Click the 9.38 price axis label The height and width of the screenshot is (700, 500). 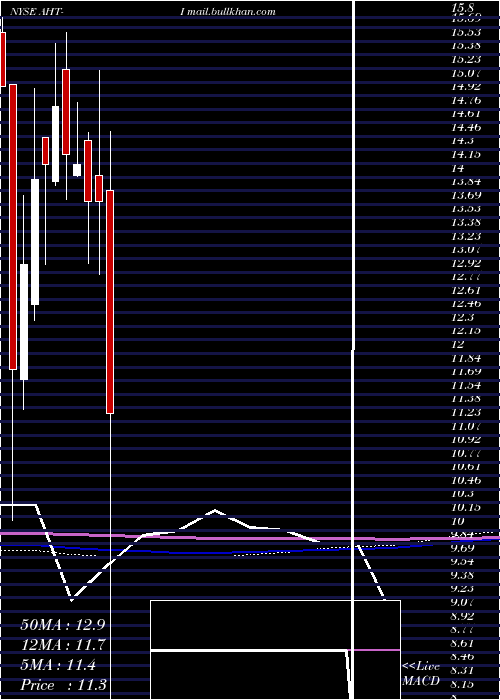click(464, 575)
